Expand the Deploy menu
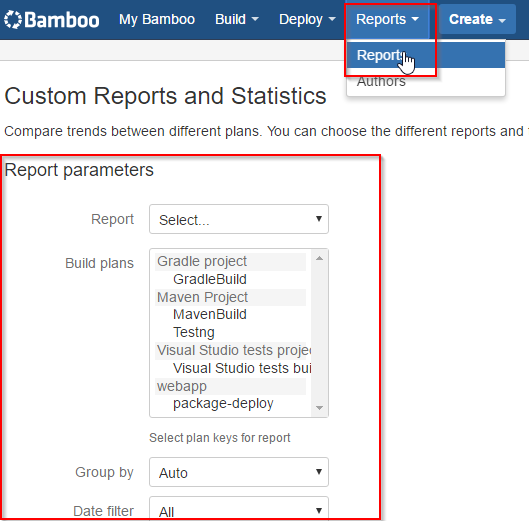Image resolution: width=529 pixels, height=521 pixels. click(307, 19)
